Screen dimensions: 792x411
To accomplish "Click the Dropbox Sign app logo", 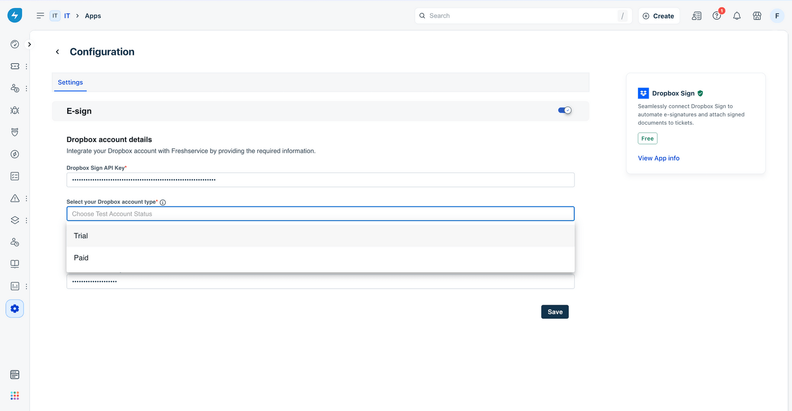I will (x=643, y=93).
